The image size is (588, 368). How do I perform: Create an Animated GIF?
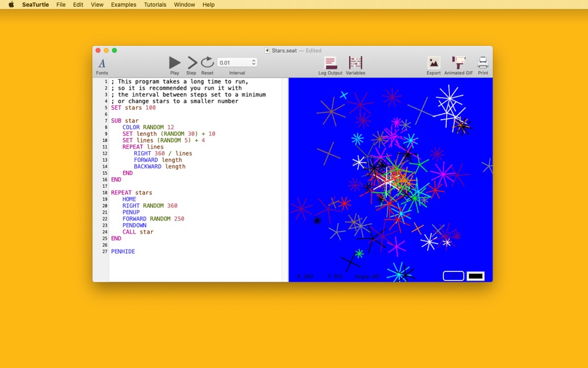[458, 66]
